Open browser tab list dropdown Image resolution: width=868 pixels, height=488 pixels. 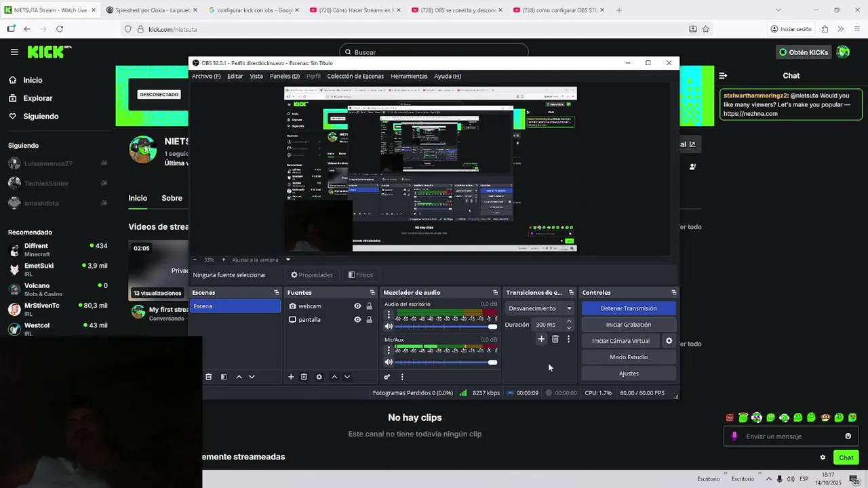[778, 10]
